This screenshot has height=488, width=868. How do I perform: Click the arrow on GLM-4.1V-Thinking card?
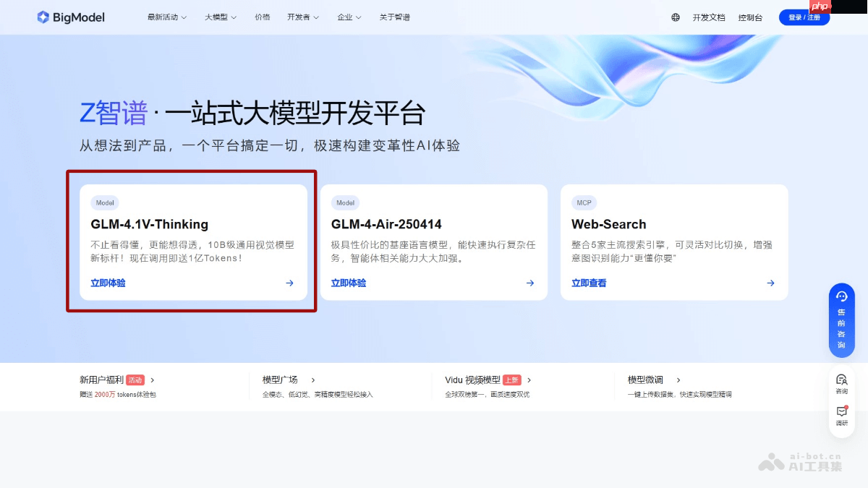click(289, 283)
